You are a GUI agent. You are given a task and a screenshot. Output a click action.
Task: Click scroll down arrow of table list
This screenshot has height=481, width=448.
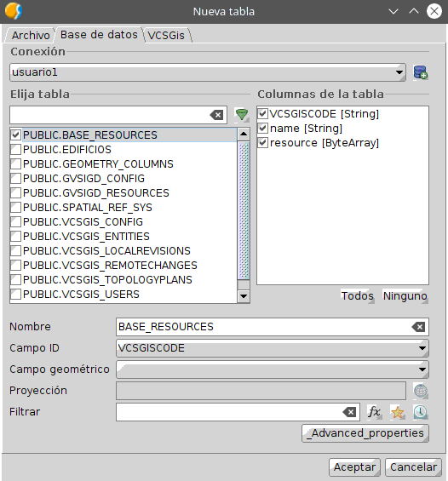coord(244,296)
